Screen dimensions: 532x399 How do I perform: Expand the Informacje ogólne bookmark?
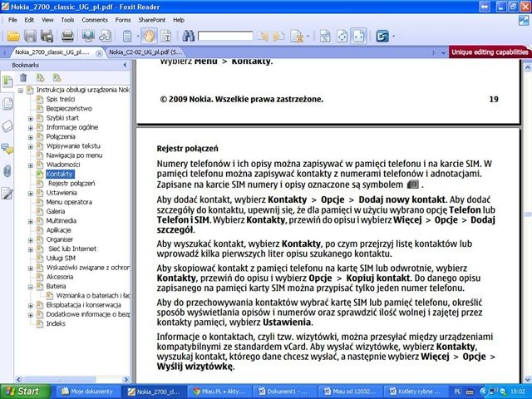[x=31, y=128]
